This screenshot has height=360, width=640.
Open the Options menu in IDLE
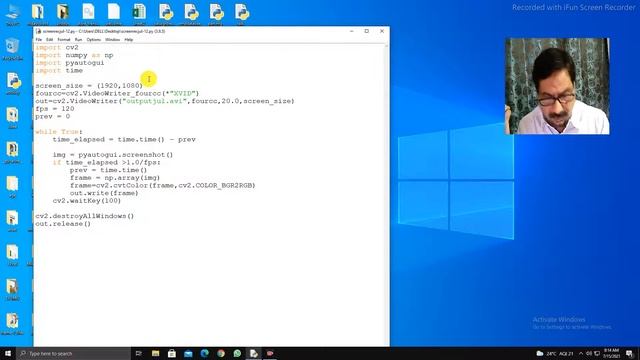click(93, 40)
